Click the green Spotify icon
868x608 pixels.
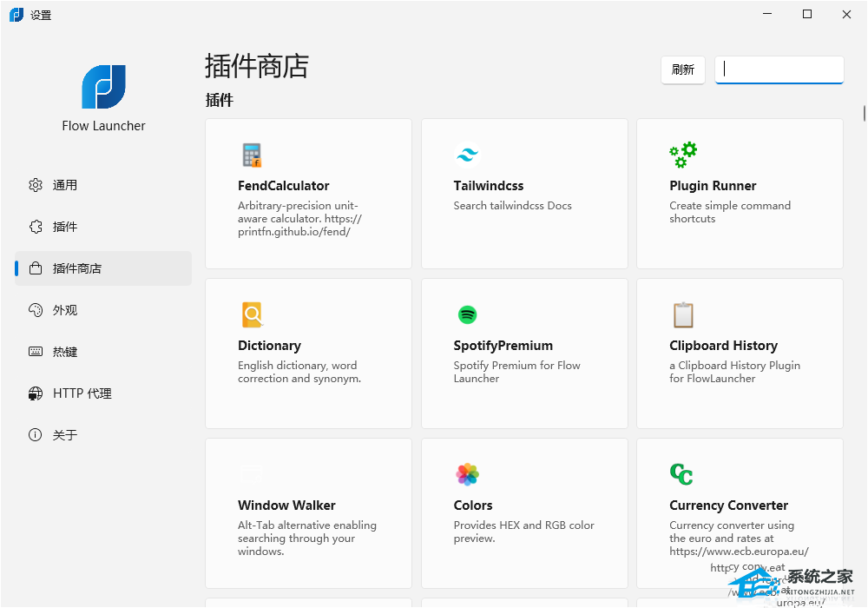(x=468, y=314)
